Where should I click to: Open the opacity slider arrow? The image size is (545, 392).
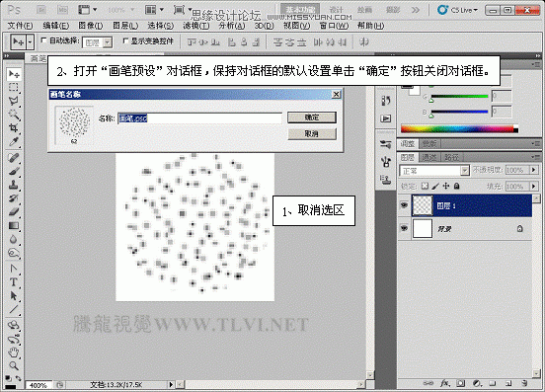point(534,170)
